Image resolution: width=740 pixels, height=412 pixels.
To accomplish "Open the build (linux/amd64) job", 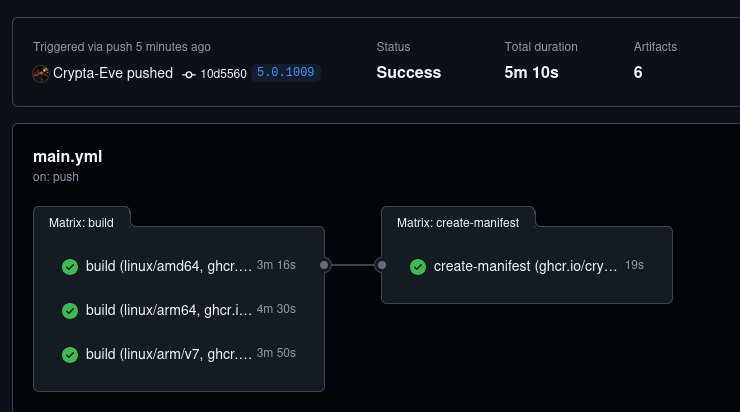I will pos(168,267).
